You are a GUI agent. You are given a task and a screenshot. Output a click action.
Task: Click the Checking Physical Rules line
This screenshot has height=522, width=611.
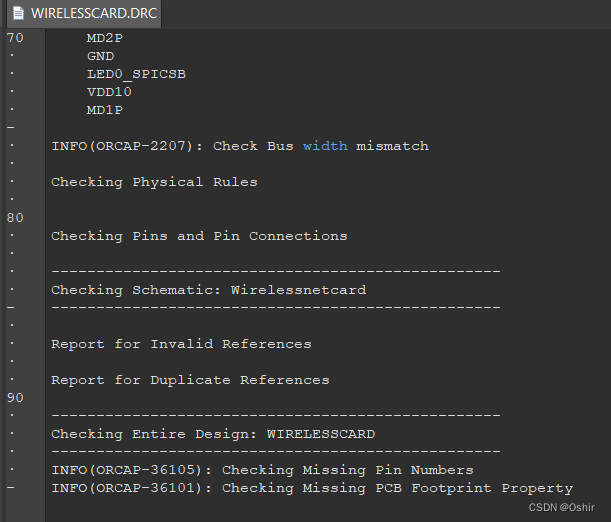[x=154, y=182]
